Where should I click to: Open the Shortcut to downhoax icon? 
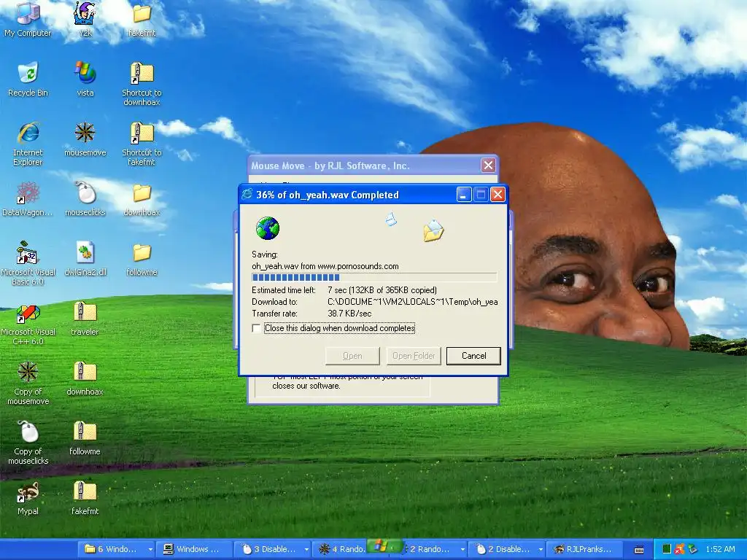[142, 84]
